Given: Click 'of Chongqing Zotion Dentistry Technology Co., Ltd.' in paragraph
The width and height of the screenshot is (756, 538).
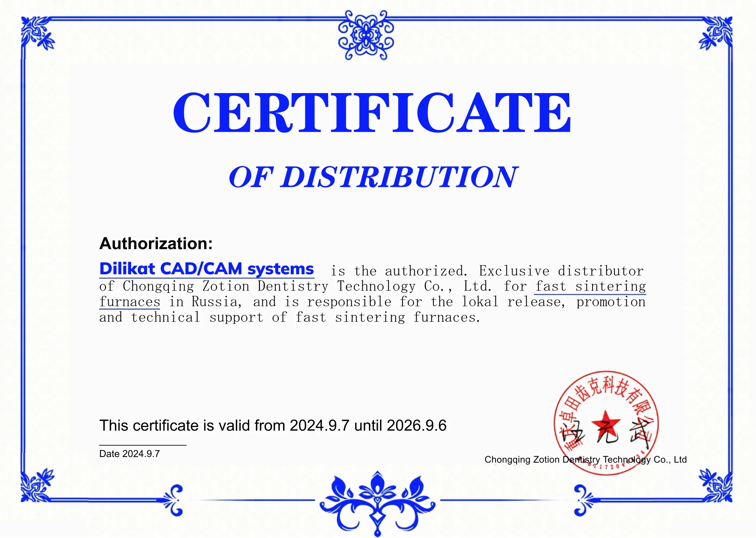Looking at the screenshot, I should (295, 286).
